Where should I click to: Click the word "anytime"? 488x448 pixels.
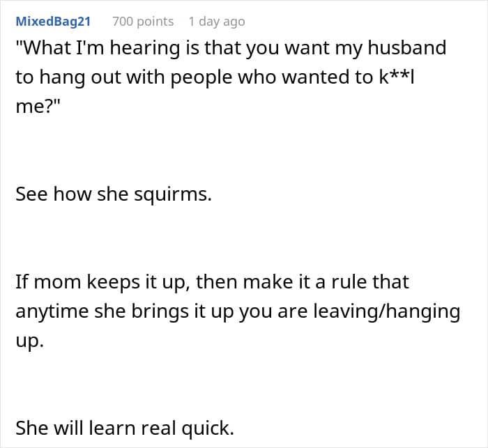tap(52, 311)
